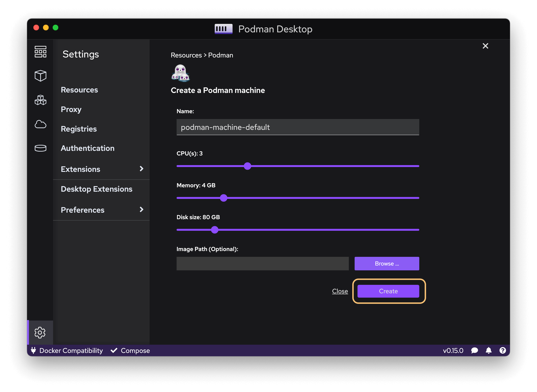The image size is (537, 392).
Task: Click Resources in the breadcrumb
Action: [186, 55]
